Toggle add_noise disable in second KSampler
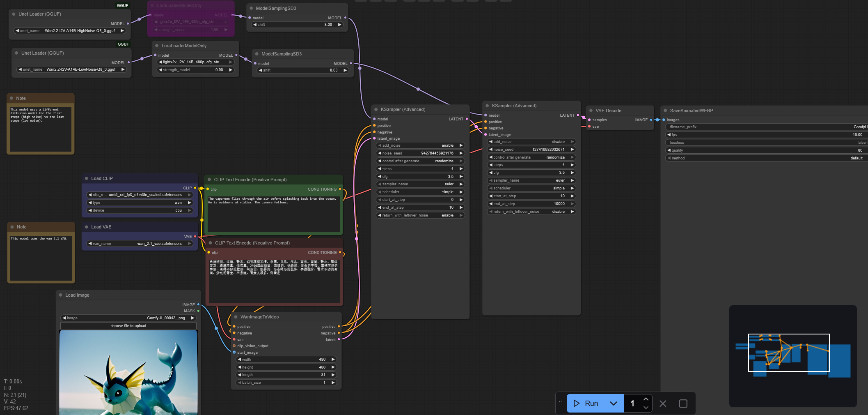Viewport: 868px width, 415px height. point(531,142)
